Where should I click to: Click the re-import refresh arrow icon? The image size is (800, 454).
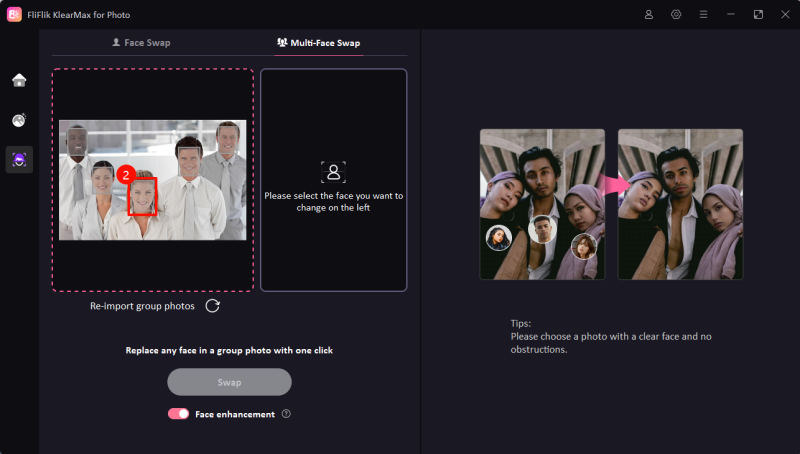213,306
